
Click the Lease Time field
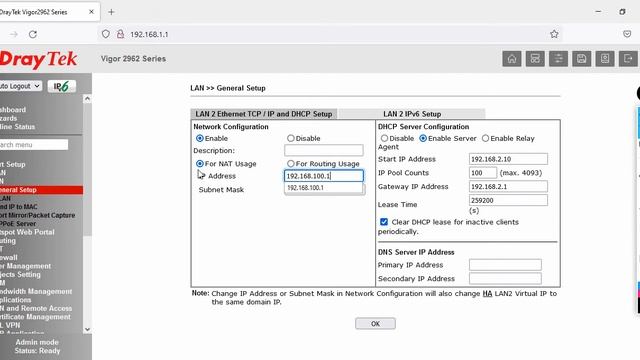[508, 200]
